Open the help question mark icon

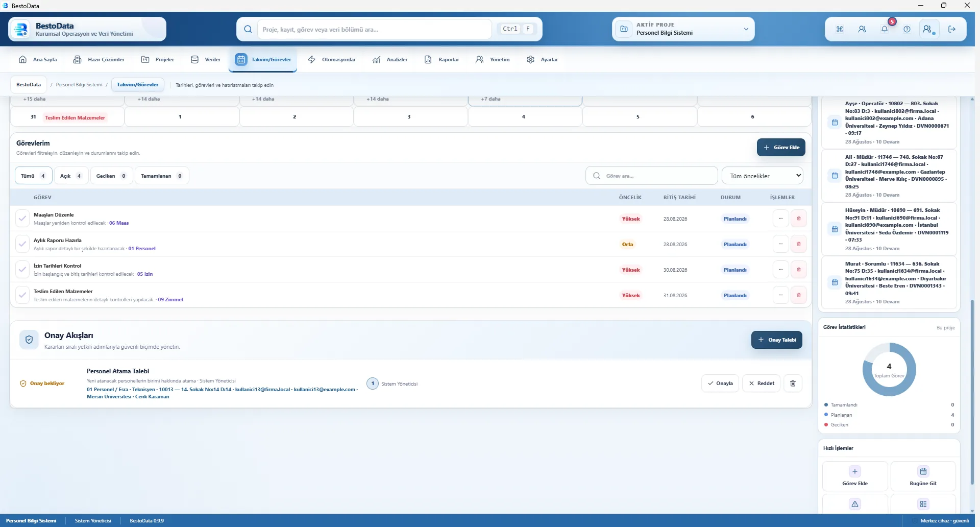pyautogui.click(x=907, y=29)
